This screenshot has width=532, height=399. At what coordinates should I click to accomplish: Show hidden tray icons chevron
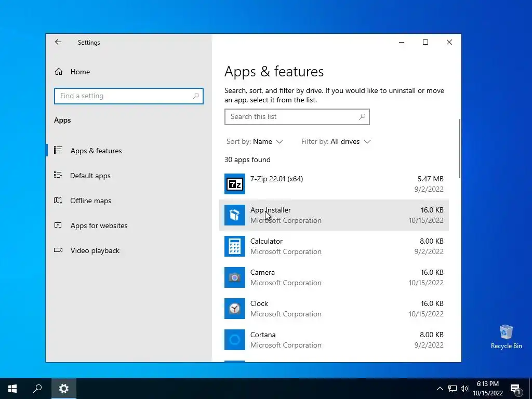click(440, 389)
